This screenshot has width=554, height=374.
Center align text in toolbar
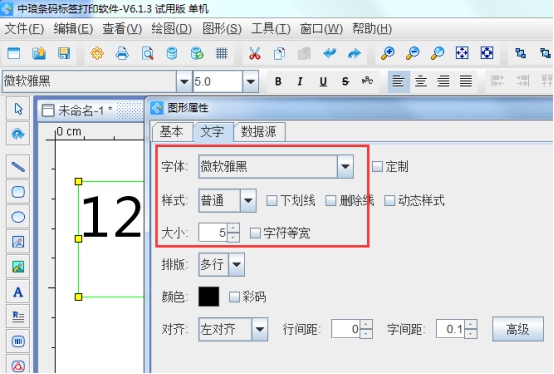[x=421, y=82]
